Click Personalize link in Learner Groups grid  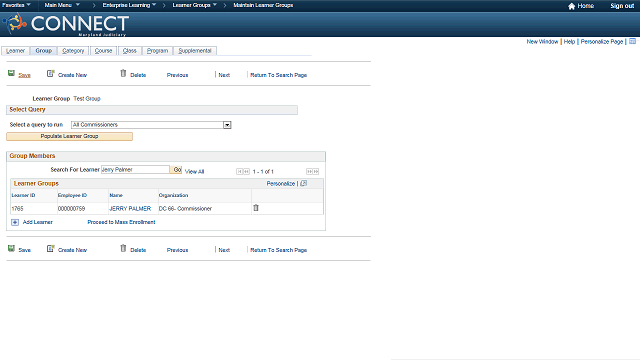280,184
